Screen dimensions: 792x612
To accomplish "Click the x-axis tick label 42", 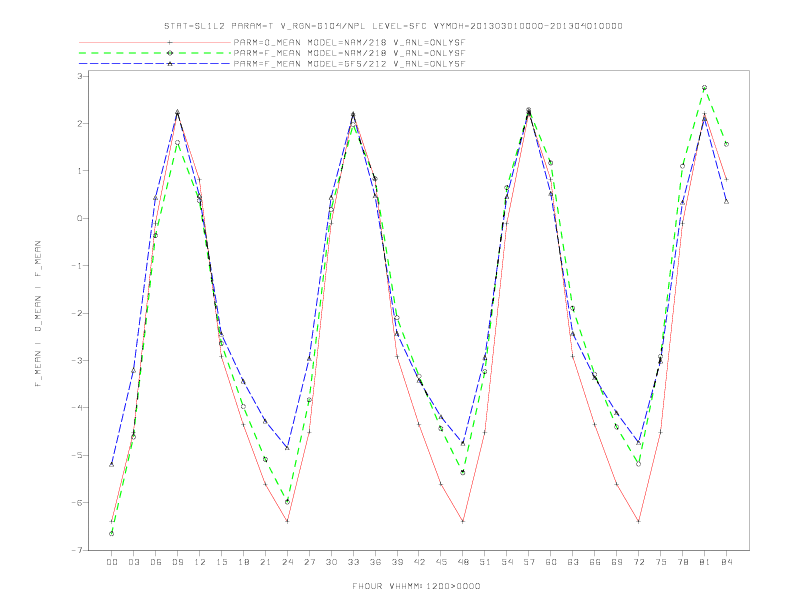I will (x=419, y=562).
